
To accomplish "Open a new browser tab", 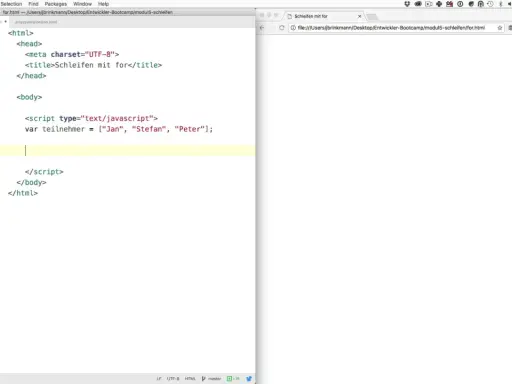I will point(372,17).
